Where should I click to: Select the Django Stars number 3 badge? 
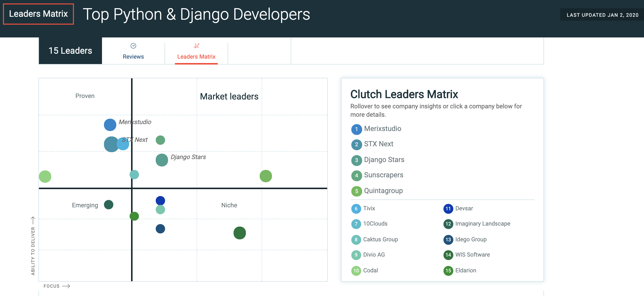(356, 160)
